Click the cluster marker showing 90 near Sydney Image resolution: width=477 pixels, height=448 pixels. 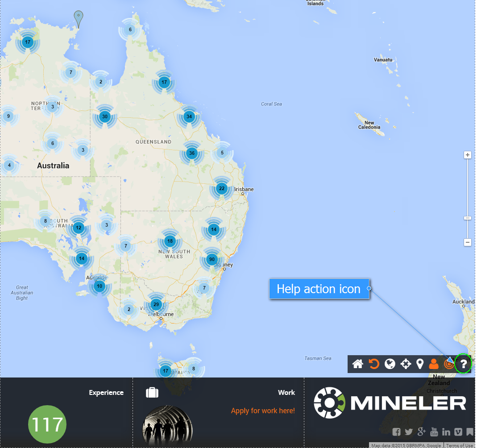212,260
